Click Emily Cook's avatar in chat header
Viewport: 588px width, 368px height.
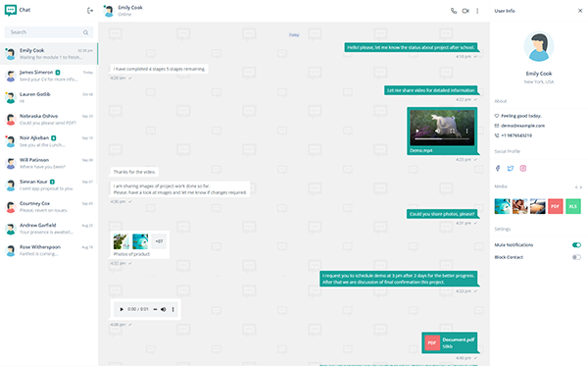pyautogui.click(x=109, y=11)
